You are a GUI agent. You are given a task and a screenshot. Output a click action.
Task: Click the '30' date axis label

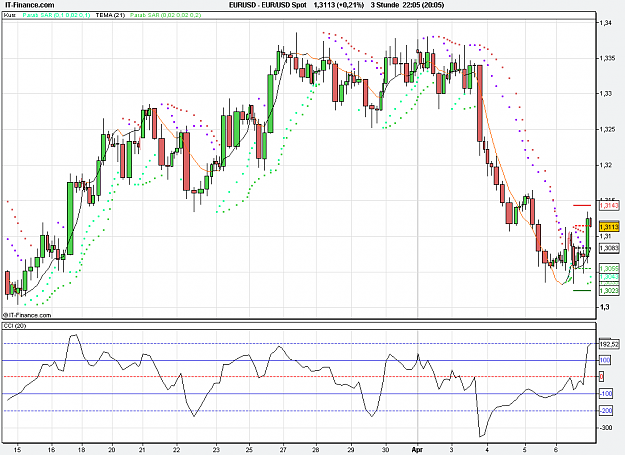[x=385, y=449]
